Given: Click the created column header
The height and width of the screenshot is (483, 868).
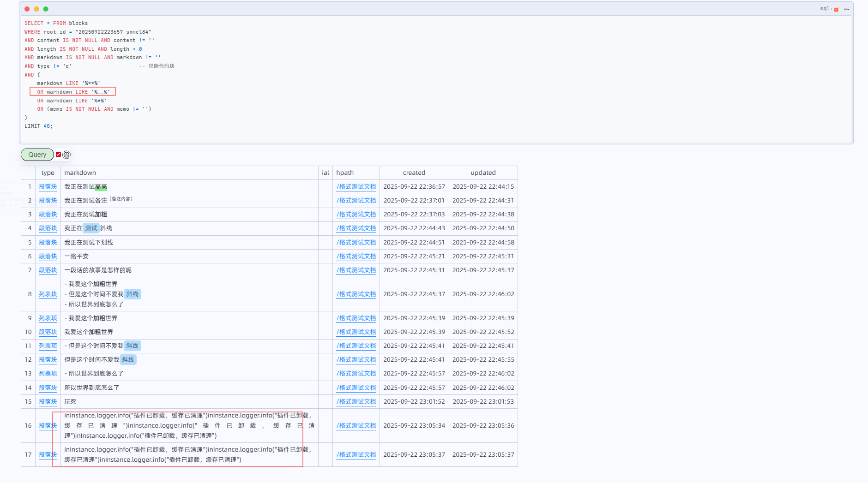Looking at the screenshot, I should pos(414,173).
